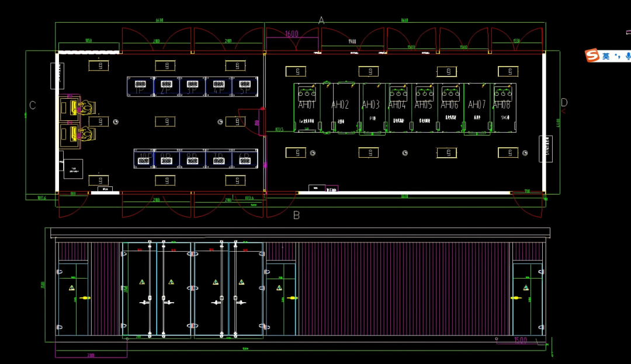Select the section marker letter A at the top
Screen dimensions: 631x364
click(x=321, y=19)
